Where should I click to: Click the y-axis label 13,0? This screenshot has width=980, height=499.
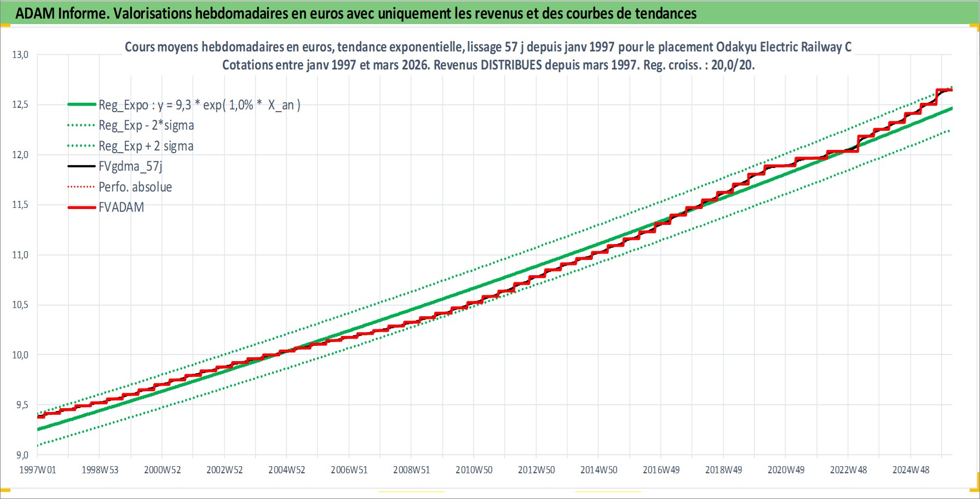[20, 55]
